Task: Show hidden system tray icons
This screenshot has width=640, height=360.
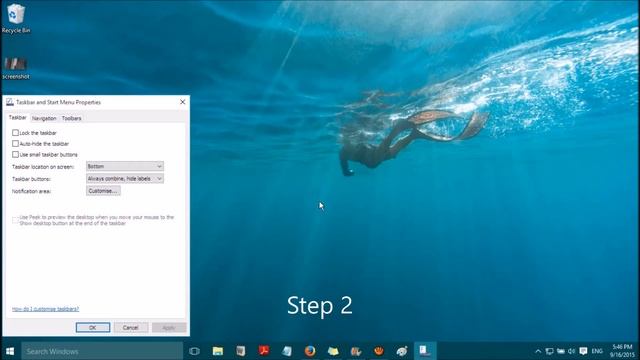Action: pyautogui.click(x=538, y=351)
